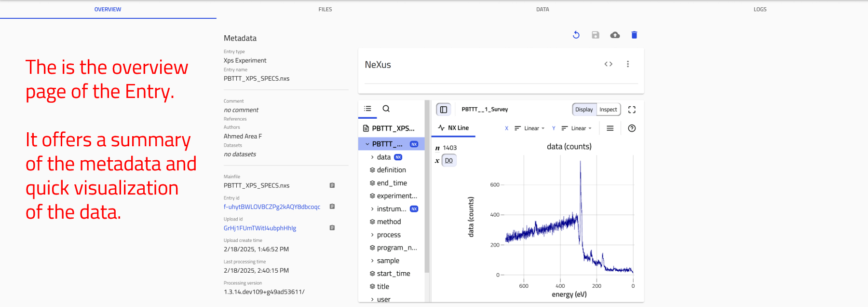The image size is (868, 307).
Task: Open the Y axis Linear scale dropdown
Action: 577,128
